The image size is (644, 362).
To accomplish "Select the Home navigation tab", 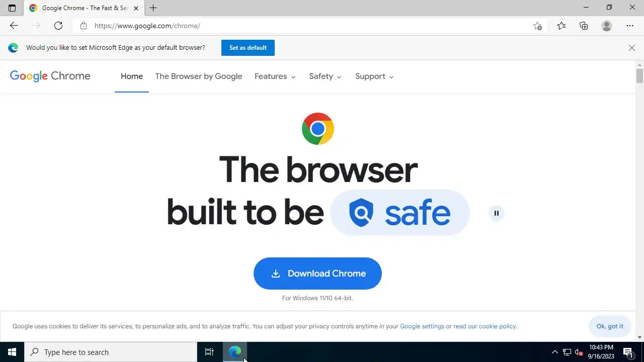I will click(132, 76).
